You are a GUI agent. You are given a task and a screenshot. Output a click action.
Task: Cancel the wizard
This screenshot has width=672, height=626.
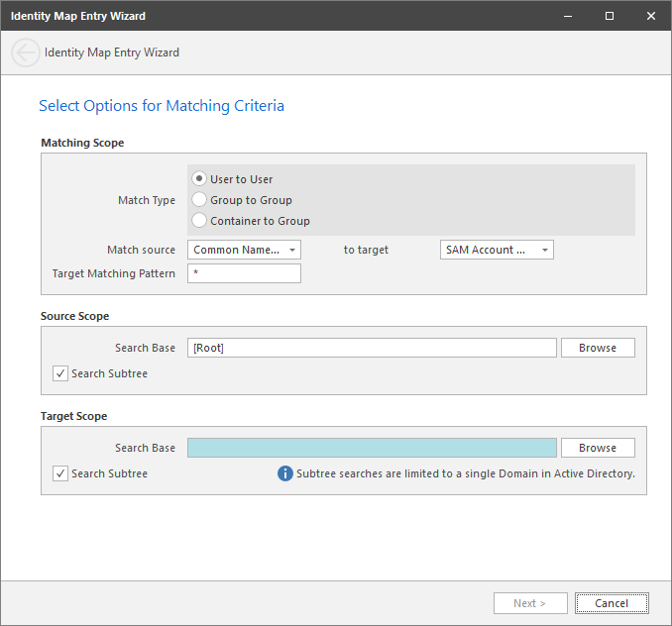click(612, 603)
